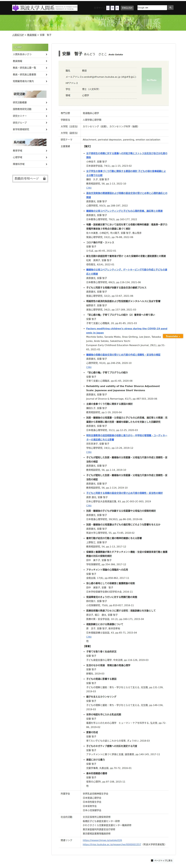Image resolution: width=186 pixels, height=868 pixels.
Task: Click the 研究活動 section banner image
Action: [30, 94]
